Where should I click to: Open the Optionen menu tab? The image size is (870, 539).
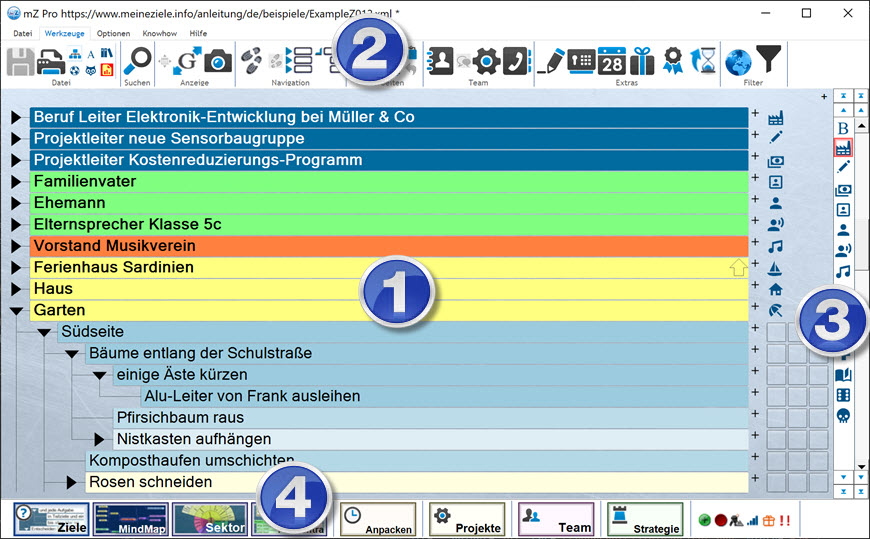point(113,33)
